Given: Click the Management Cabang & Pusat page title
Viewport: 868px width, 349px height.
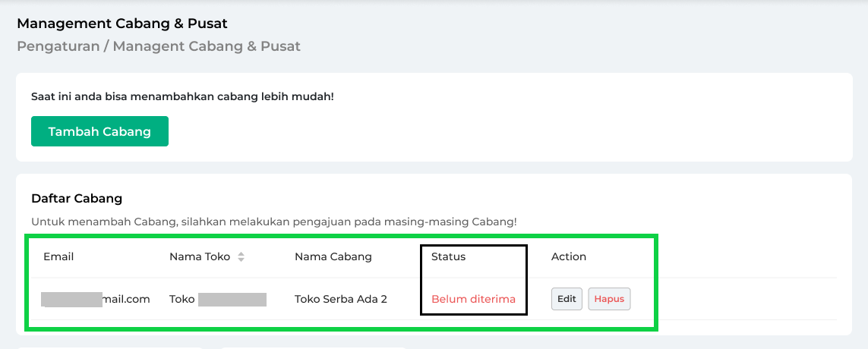Looking at the screenshot, I should click(x=122, y=24).
